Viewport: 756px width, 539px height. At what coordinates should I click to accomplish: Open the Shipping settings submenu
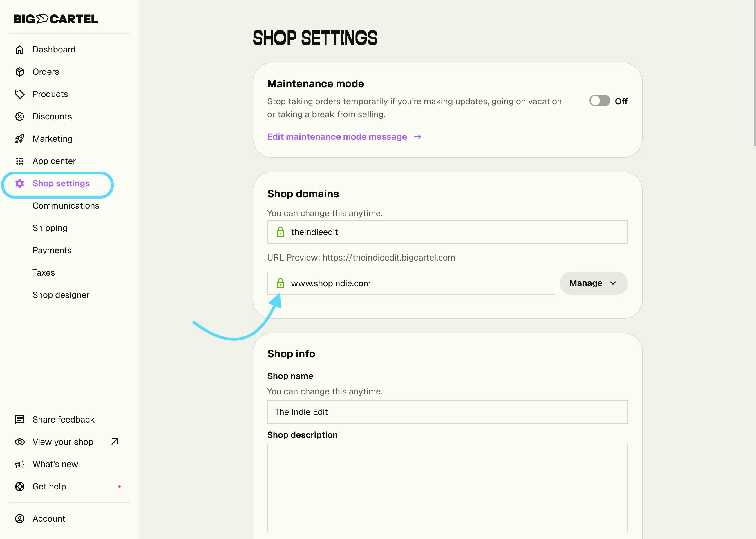point(50,228)
